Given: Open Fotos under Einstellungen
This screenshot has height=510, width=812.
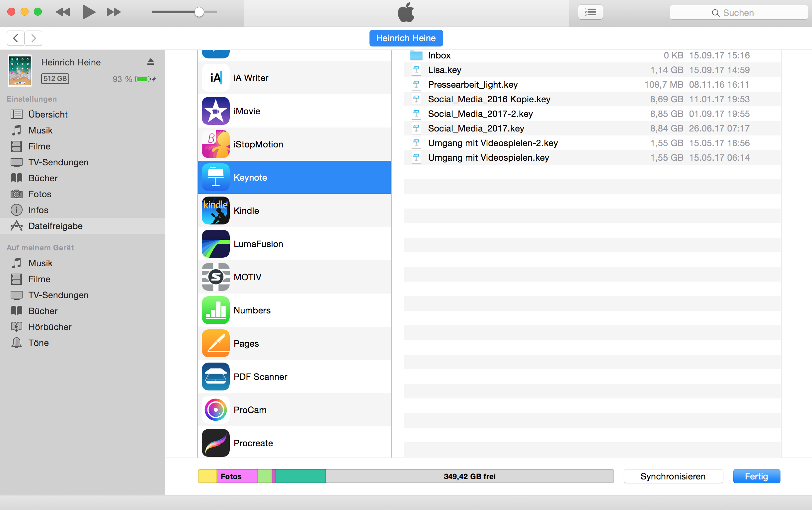Looking at the screenshot, I should pyautogui.click(x=40, y=194).
